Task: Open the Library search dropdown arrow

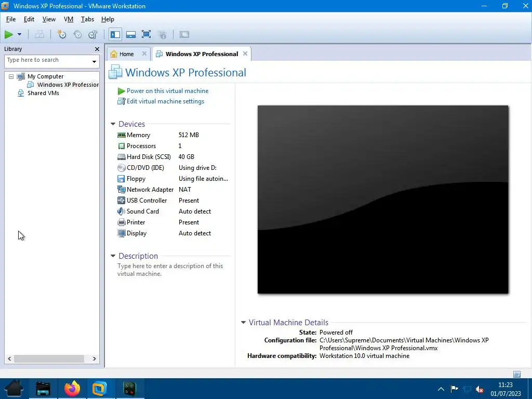Action: 95,61
